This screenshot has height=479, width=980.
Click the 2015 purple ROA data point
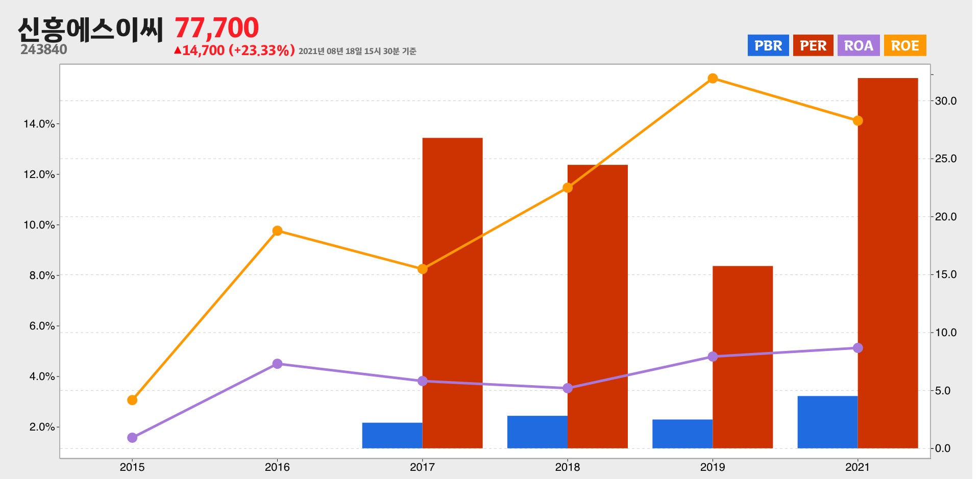[x=132, y=438]
